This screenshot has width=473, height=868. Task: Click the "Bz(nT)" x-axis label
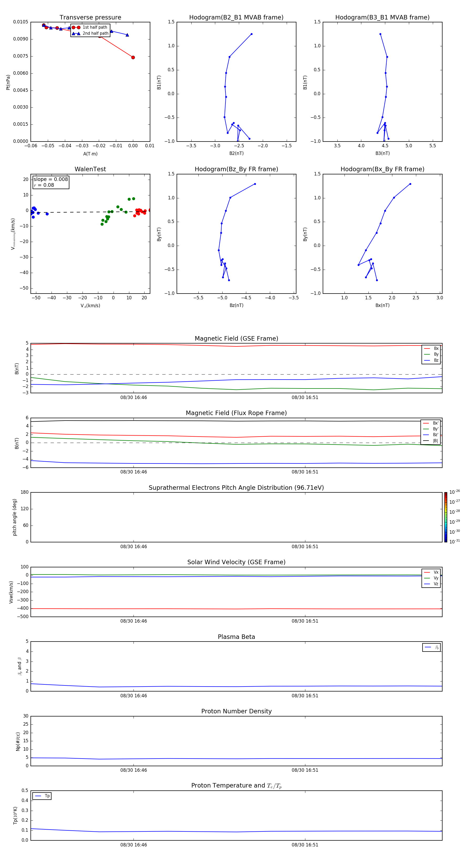coord(236,305)
